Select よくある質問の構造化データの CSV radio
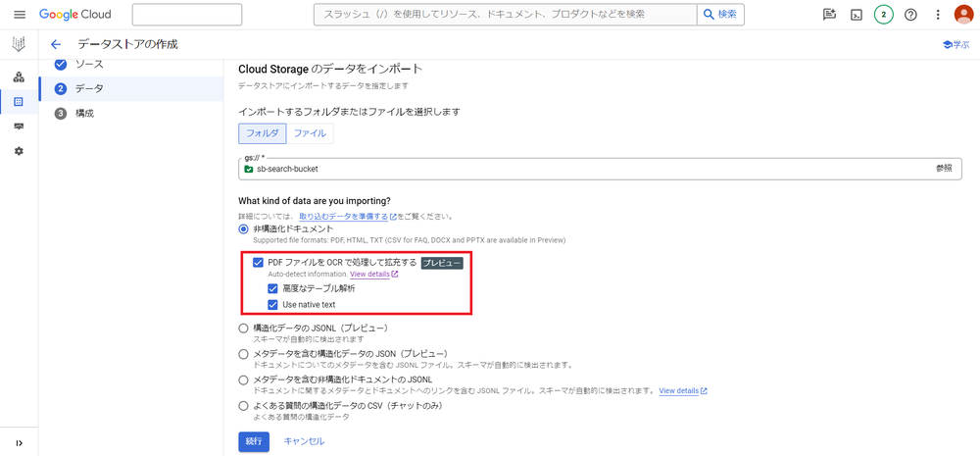 [243, 406]
